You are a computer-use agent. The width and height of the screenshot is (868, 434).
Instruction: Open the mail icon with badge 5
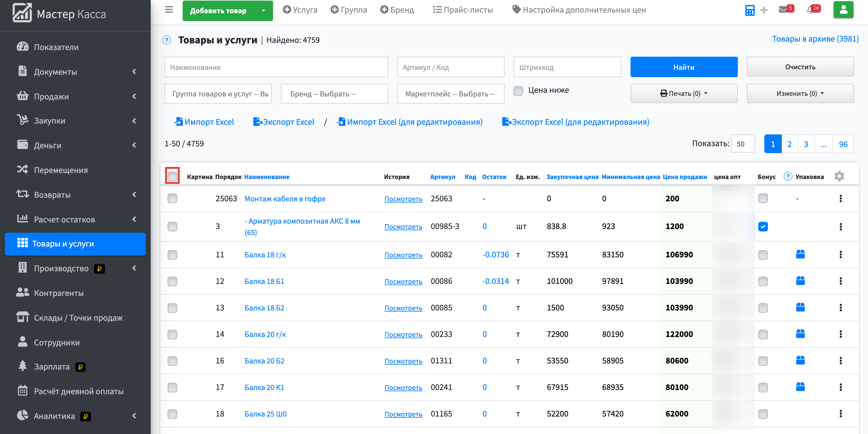[786, 9]
